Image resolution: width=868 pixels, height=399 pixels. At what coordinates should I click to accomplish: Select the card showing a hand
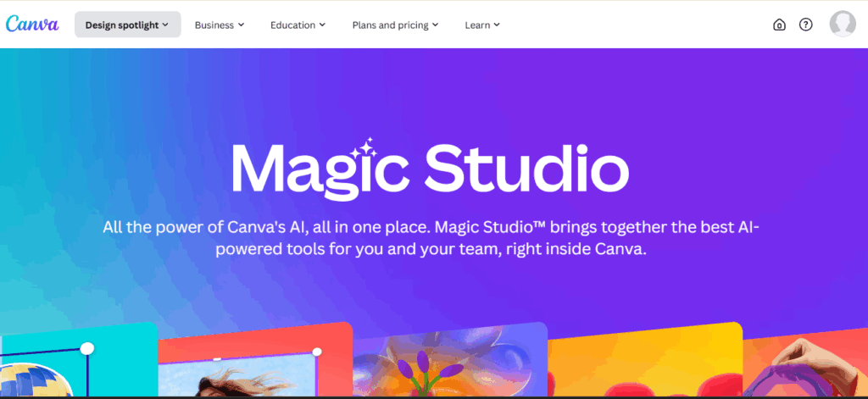805,363
